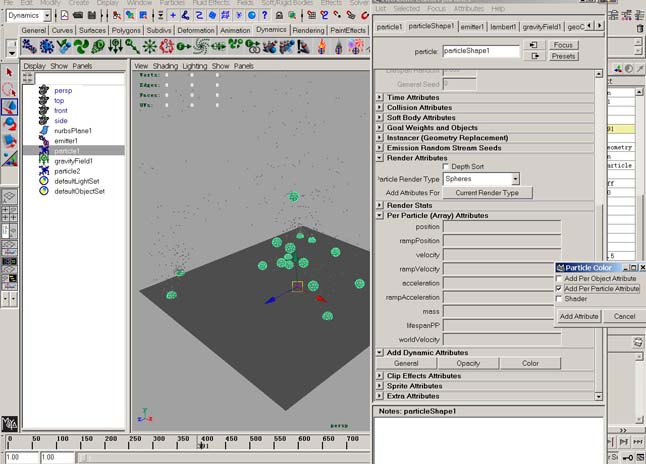Click the range slider bar below timeline
Viewport: 646px width, 464px height.
click(x=225, y=457)
